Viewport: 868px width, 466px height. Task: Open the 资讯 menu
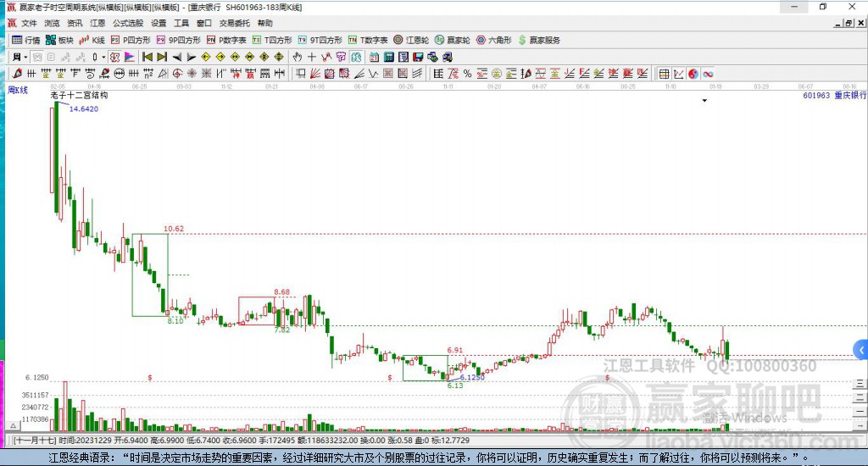(x=75, y=23)
